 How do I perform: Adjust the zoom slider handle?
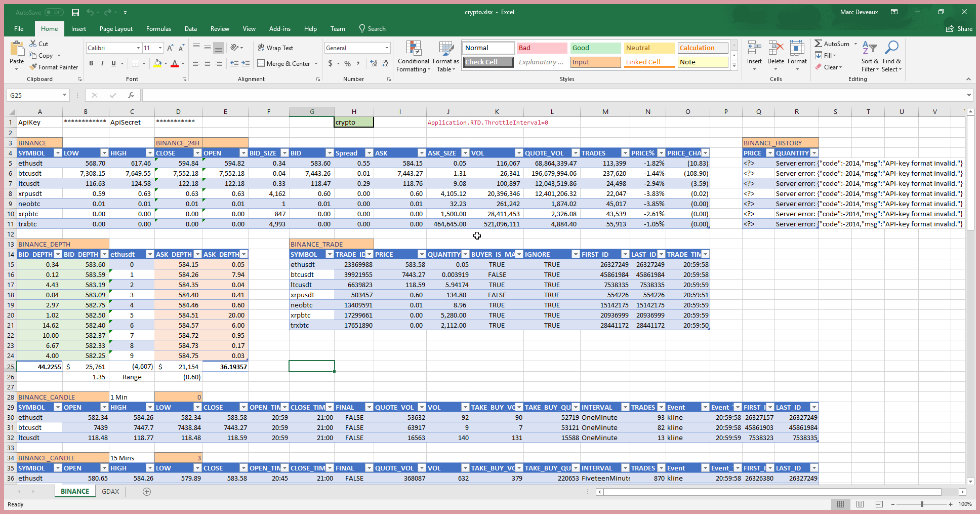(x=922, y=504)
